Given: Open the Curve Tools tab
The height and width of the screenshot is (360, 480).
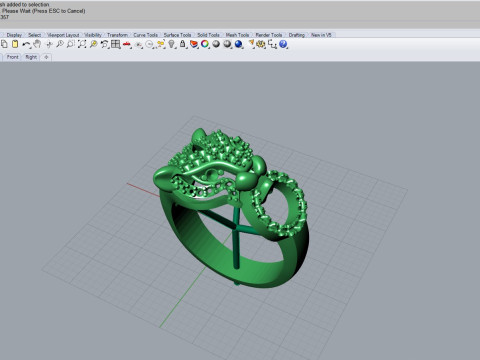Looking at the screenshot, I should tap(145, 35).
